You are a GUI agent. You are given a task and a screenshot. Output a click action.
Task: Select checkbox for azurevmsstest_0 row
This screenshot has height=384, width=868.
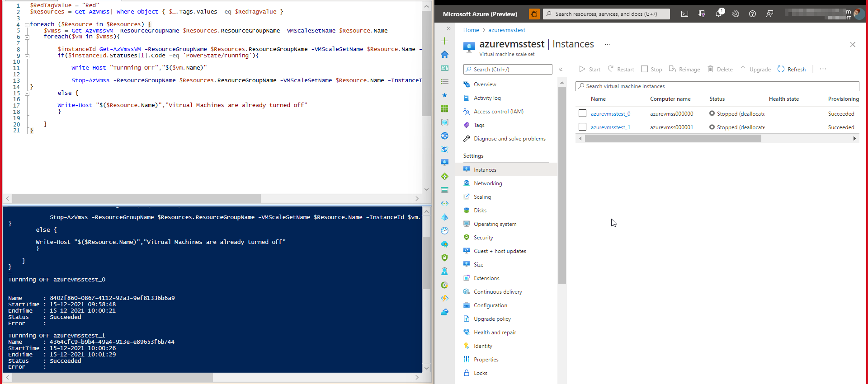coord(582,113)
